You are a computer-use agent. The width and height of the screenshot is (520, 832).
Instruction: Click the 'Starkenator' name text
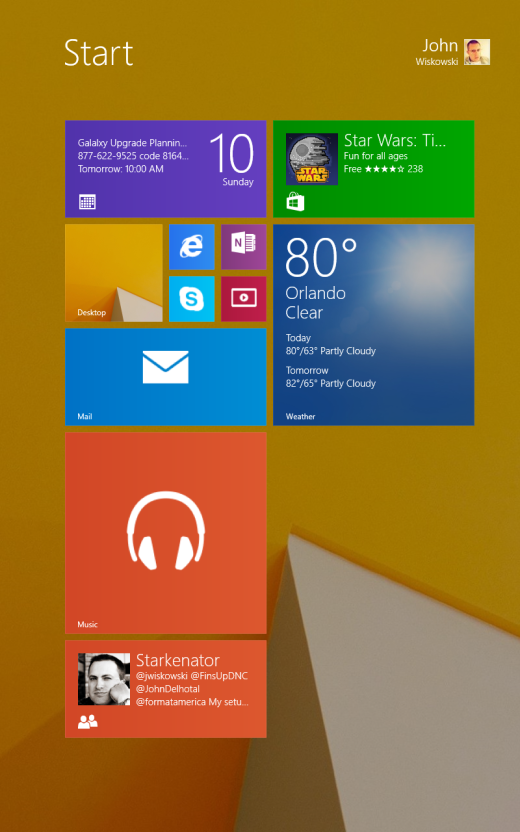coord(178,660)
